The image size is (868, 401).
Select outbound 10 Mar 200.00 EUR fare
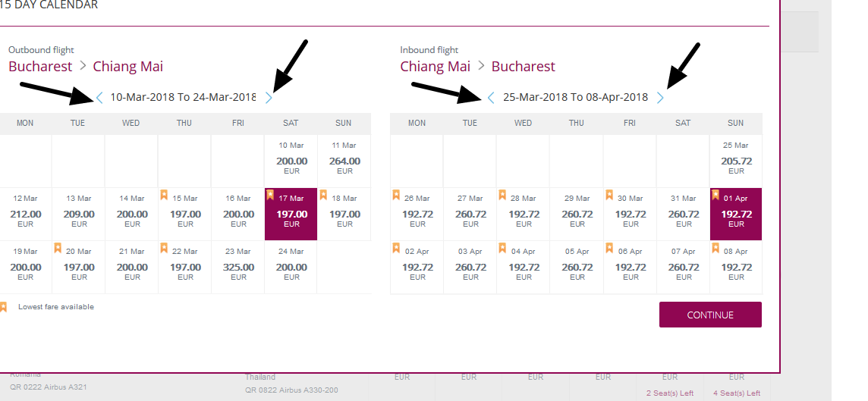[291, 161]
